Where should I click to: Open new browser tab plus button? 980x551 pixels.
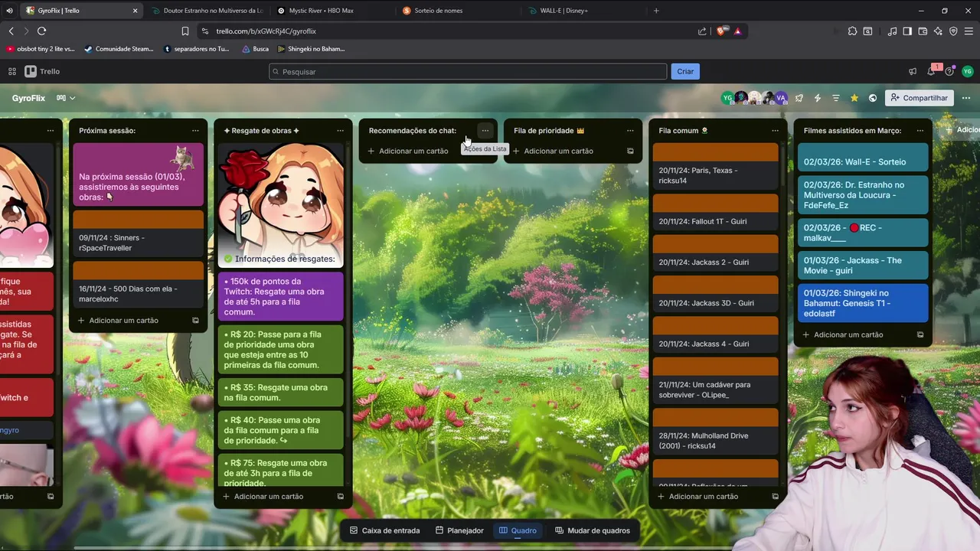(656, 11)
